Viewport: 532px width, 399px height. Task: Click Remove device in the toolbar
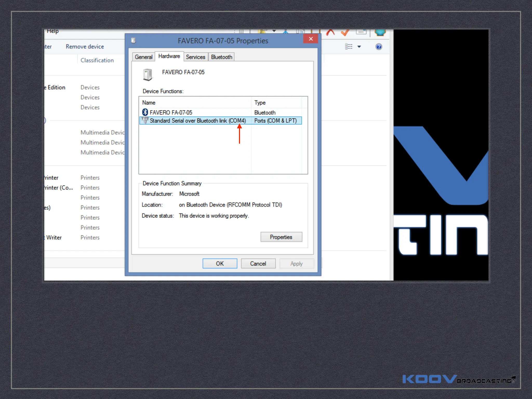pos(85,47)
